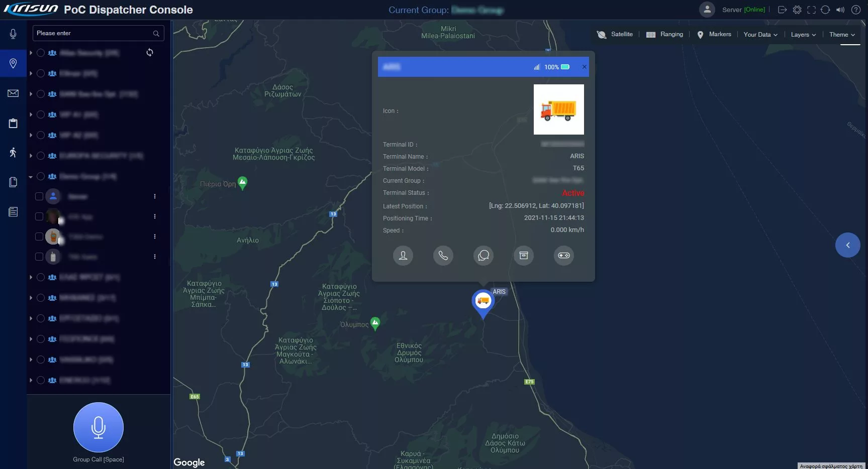Check the box beside the blue user avatar member
Image resolution: width=868 pixels, height=469 pixels.
(x=39, y=196)
